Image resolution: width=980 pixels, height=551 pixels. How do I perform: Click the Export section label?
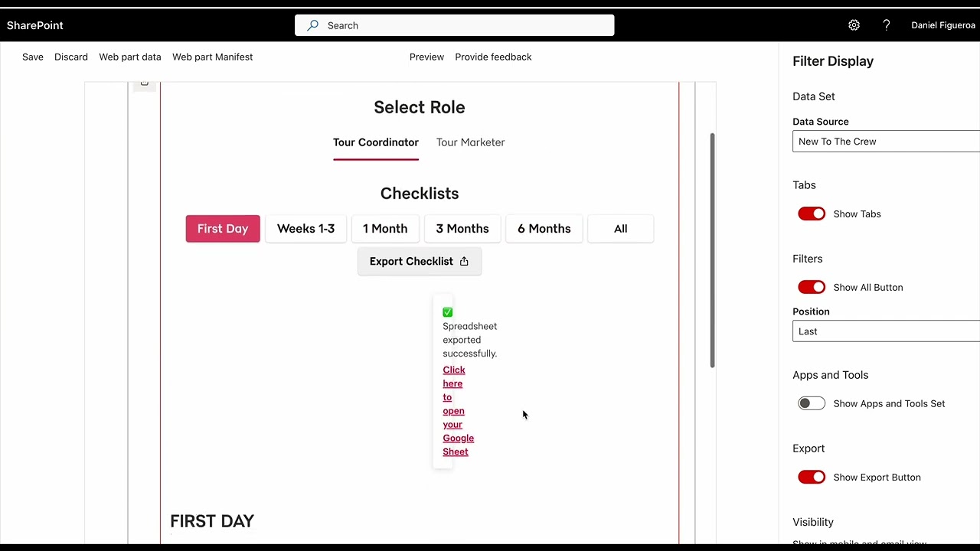[x=808, y=448]
